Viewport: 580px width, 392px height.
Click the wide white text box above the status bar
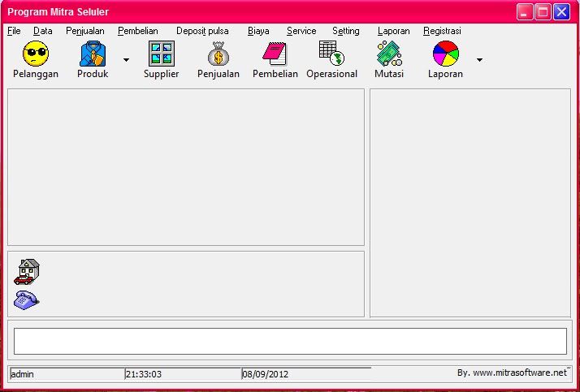[290, 342]
